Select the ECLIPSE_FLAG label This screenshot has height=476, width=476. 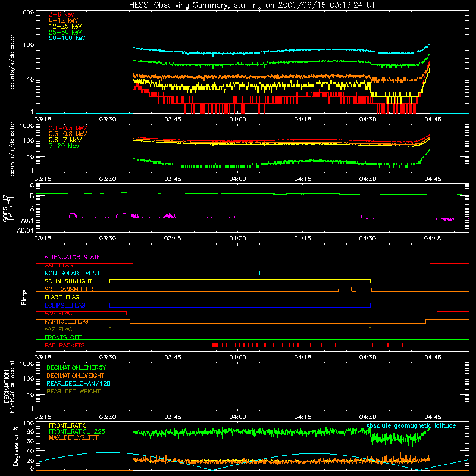[x=65, y=305]
